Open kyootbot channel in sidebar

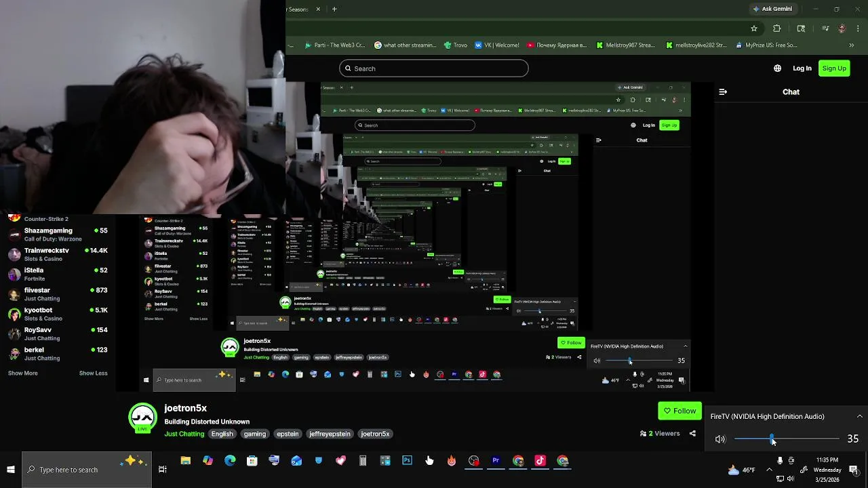(x=59, y=314)
